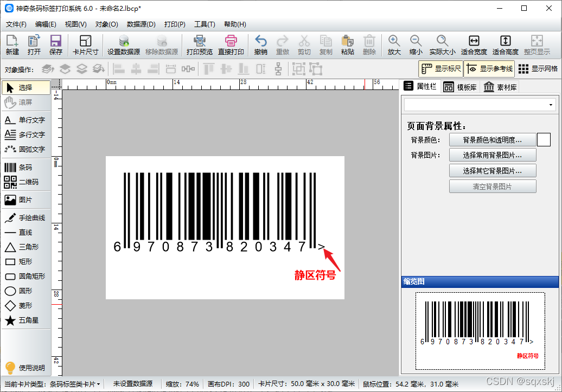Select the 直线 line tool
Viewport: 562px width, 392px height.
(26, 232)
